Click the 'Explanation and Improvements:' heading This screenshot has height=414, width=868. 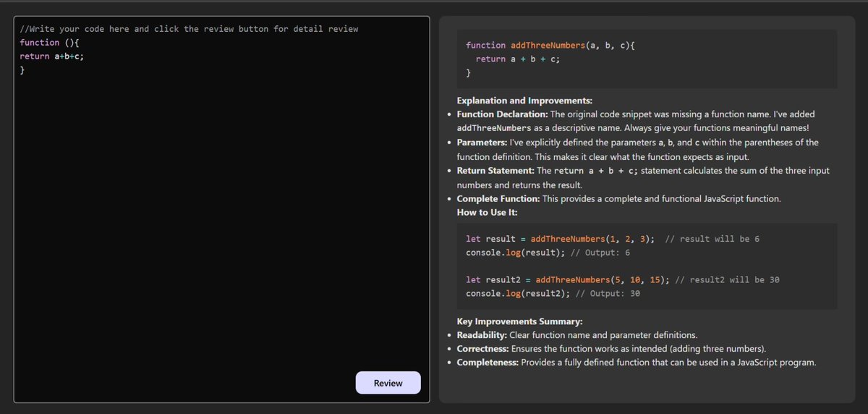pyautogui.click(x=524, y=101)
